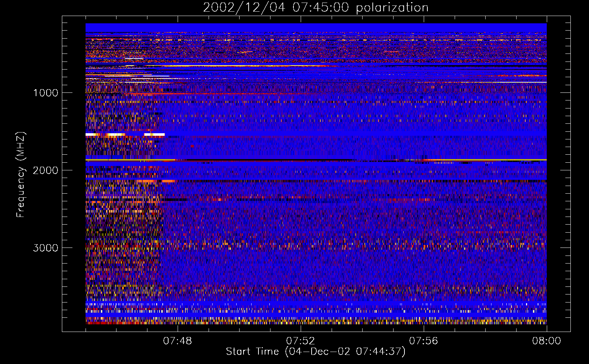Click the 'Frequency (MHZ)' axis title
The width and height of the screenshot is (589, 364).
pyautogui.click(x=21, y=175)
